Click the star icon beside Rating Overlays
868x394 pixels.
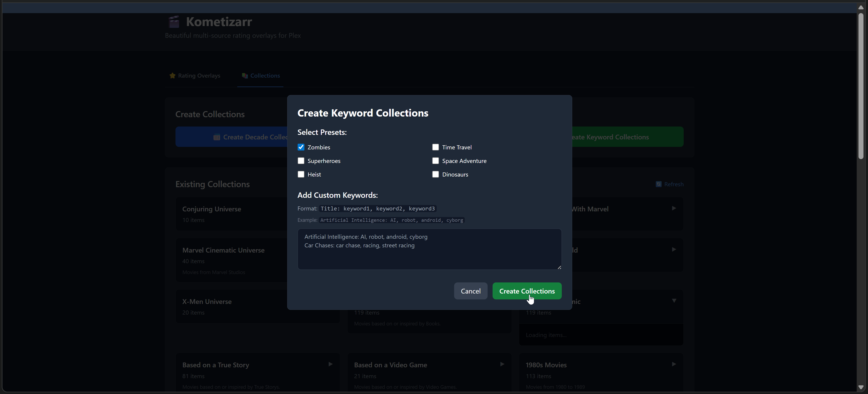(x=172, y=76)
